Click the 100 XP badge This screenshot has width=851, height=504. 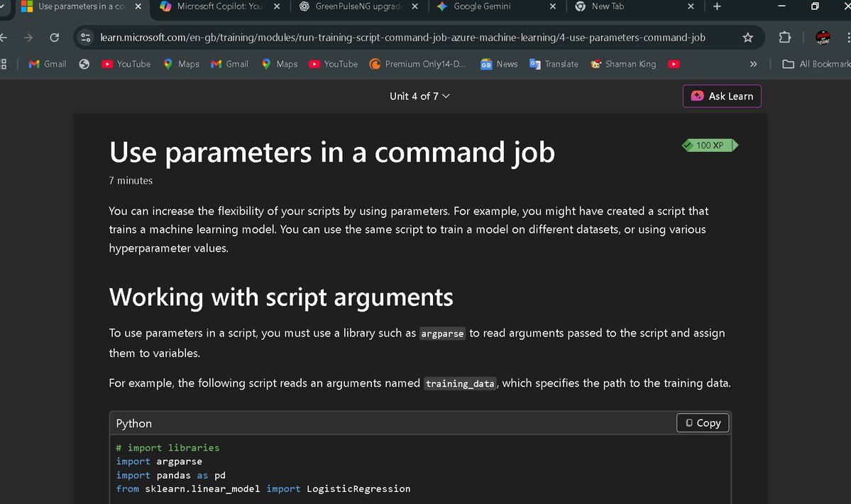710,146
